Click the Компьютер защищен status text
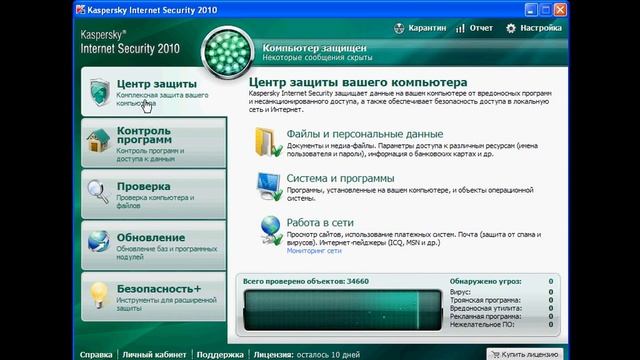640x360 pixels. [x=314, y=48]
